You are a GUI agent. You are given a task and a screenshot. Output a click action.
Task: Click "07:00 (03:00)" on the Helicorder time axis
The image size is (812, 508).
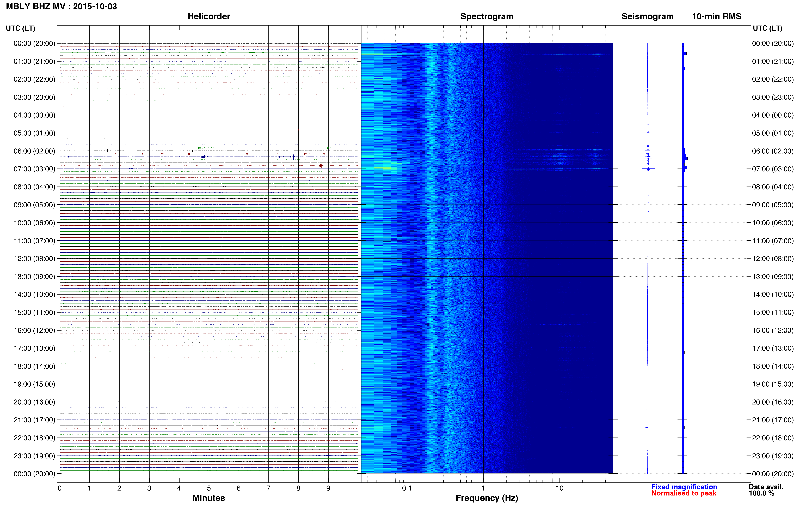34,169
